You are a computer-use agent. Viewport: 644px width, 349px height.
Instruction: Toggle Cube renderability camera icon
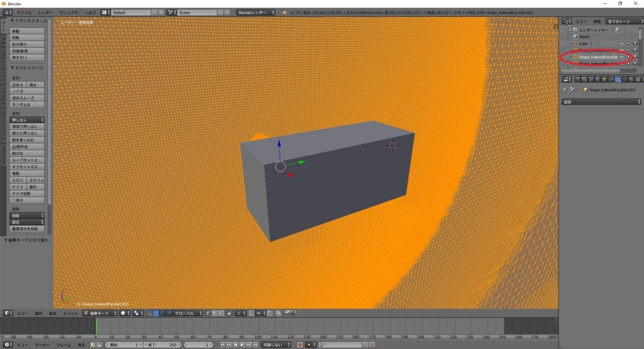coord(635,43)
